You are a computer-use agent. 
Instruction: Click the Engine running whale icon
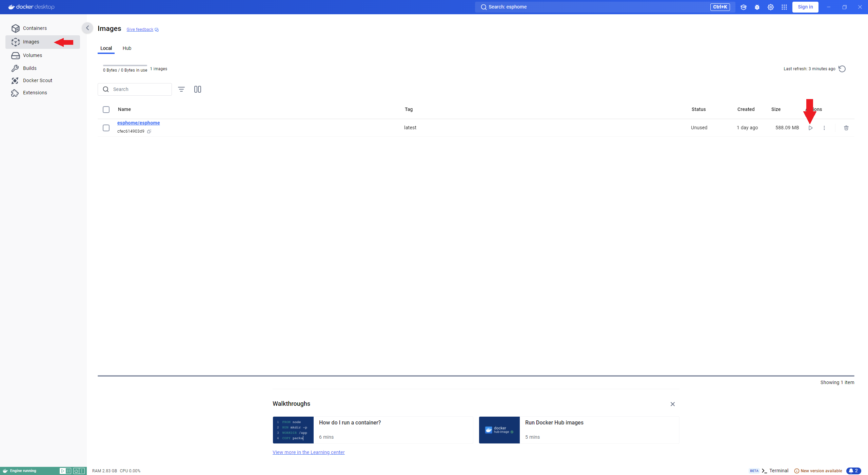click(5, 471)
